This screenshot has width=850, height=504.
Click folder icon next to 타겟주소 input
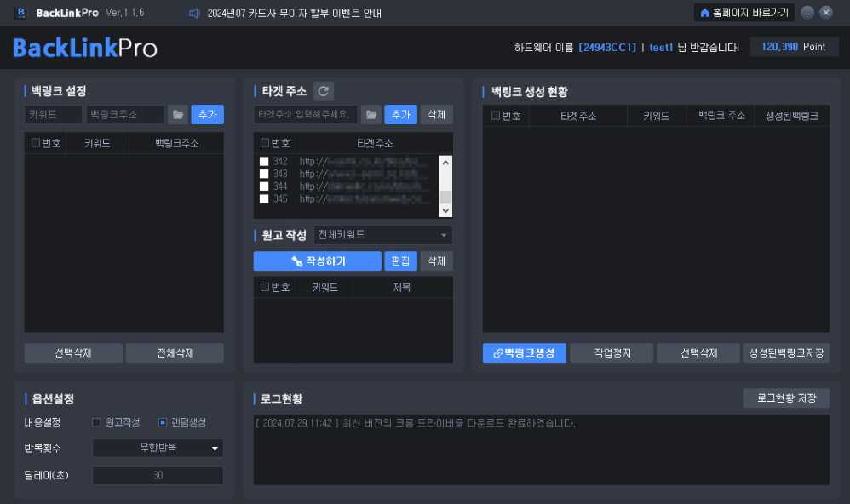[x=370, y=114]
